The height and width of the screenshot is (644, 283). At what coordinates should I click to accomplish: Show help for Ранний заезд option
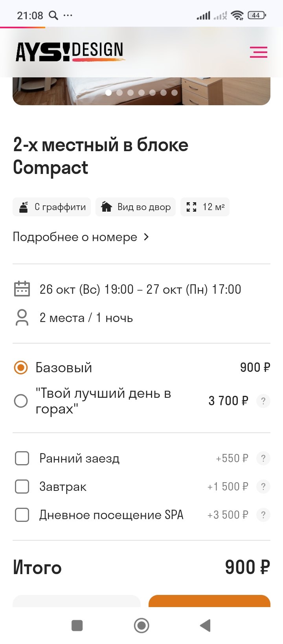[x=263, y=458]
